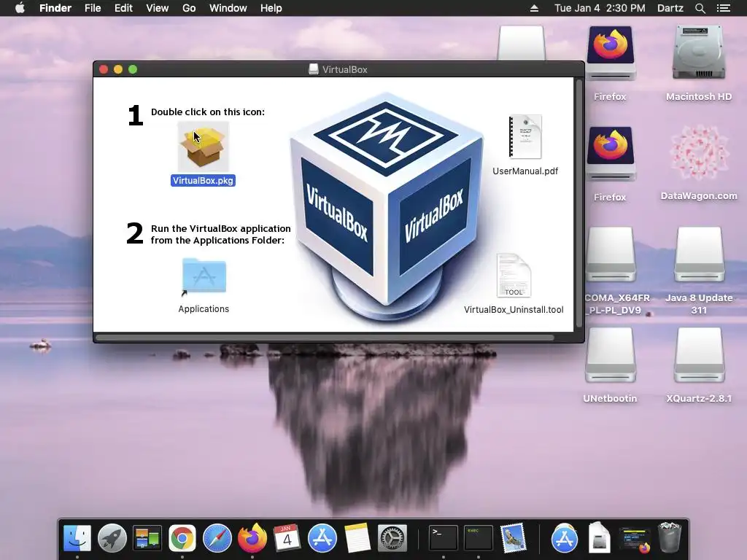The image size is (747, 560).
Task: Open Terminal prompt icon in Dock
Action: tap(443, 538)
